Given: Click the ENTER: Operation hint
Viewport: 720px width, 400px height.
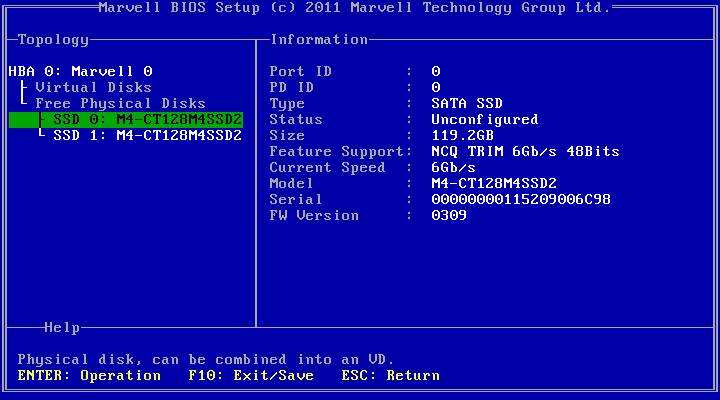Looking at the screenshot, I should click(x=89, y=376).
